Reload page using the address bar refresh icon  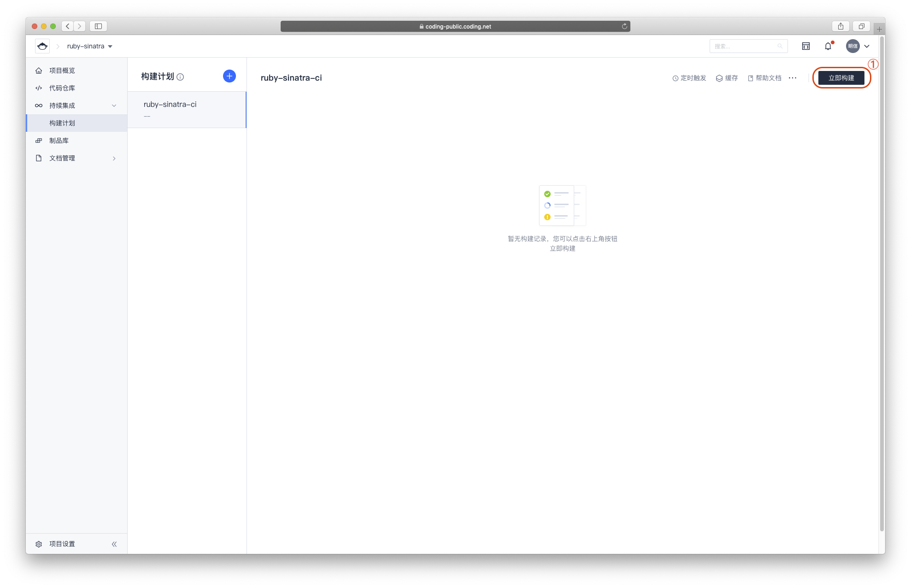coord(624,26)
